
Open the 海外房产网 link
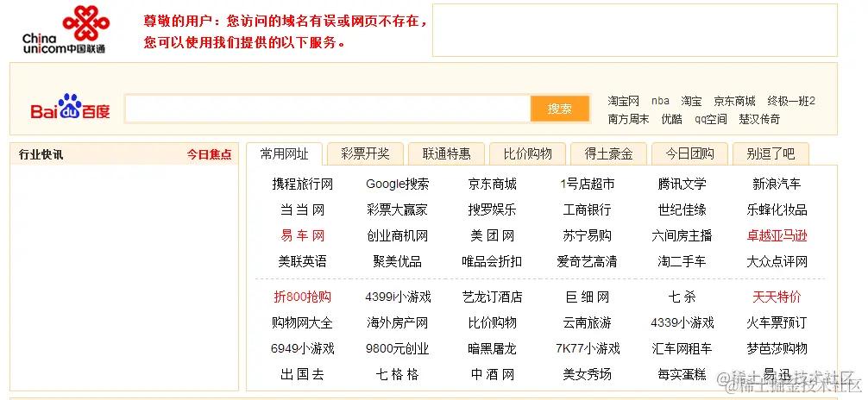click(398, 322)
